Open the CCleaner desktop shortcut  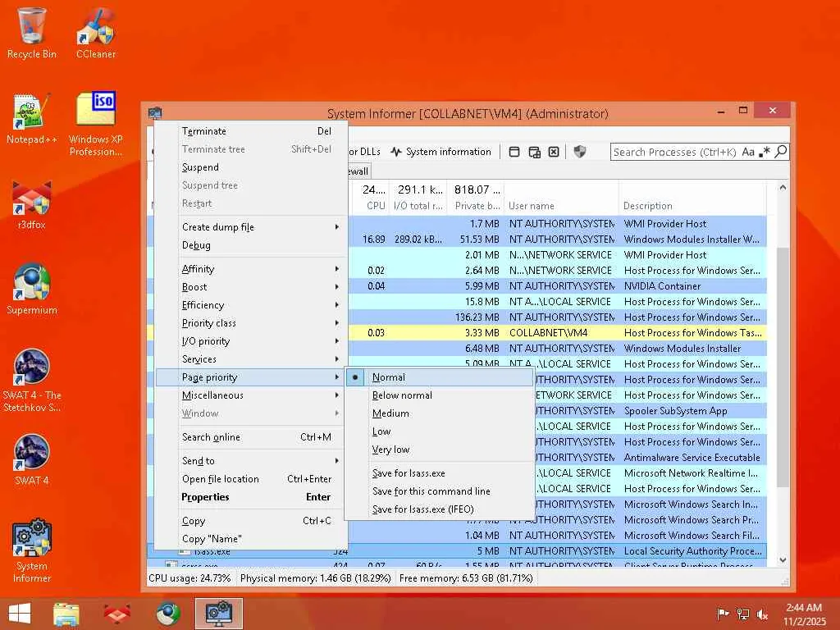[x=96, y=33]
